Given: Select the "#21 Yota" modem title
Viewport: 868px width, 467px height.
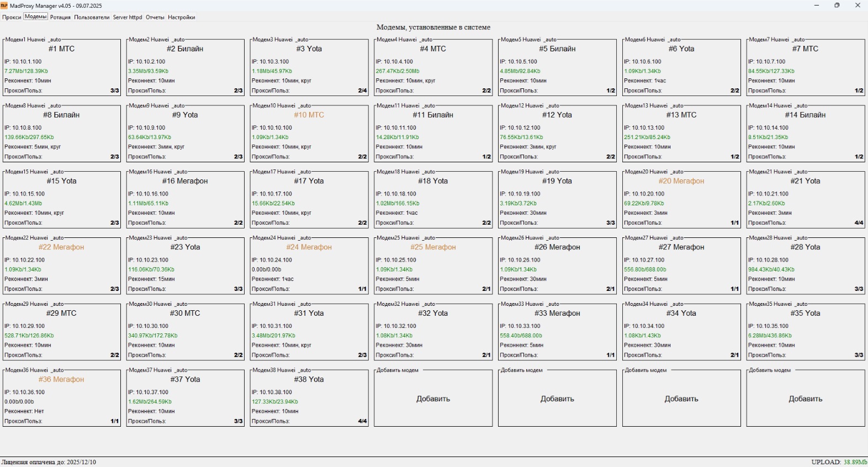Looking at the screenshot, I should [x=805, y=181].
